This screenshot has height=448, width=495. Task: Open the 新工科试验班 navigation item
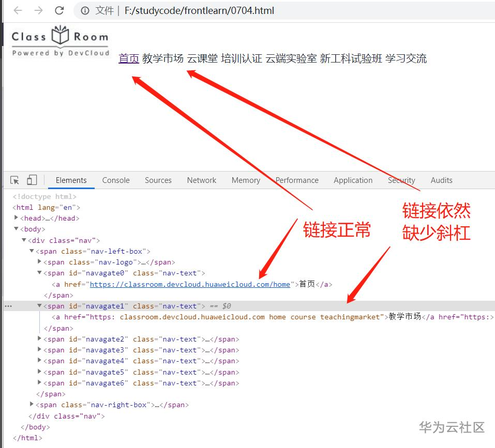tap(351, 58)
